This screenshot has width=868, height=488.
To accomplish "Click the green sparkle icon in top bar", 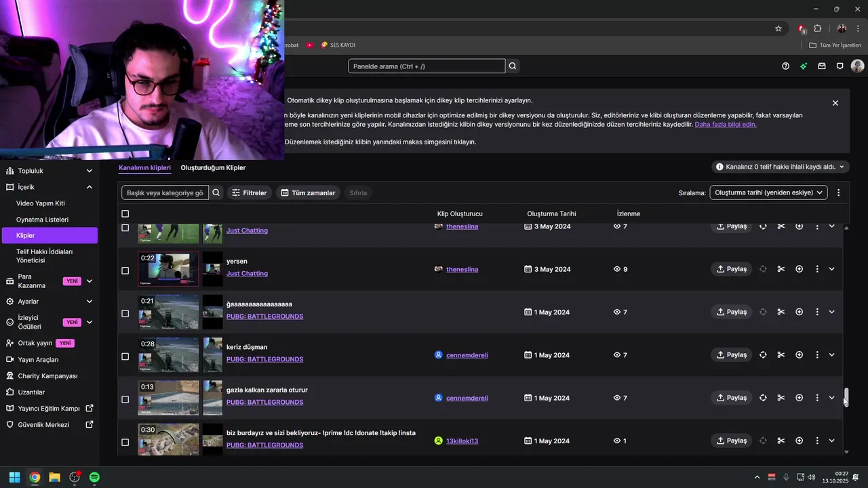I will [x=804, y=66].
